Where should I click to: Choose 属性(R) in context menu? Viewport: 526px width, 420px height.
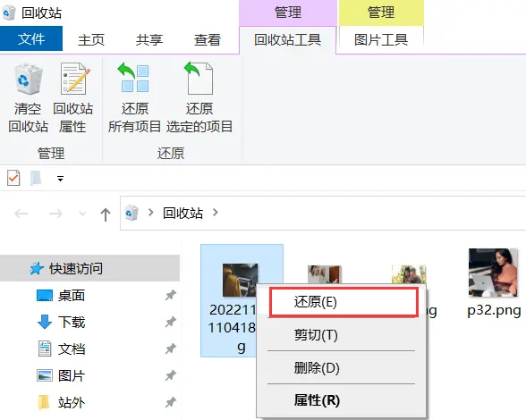tap(342, 400)
